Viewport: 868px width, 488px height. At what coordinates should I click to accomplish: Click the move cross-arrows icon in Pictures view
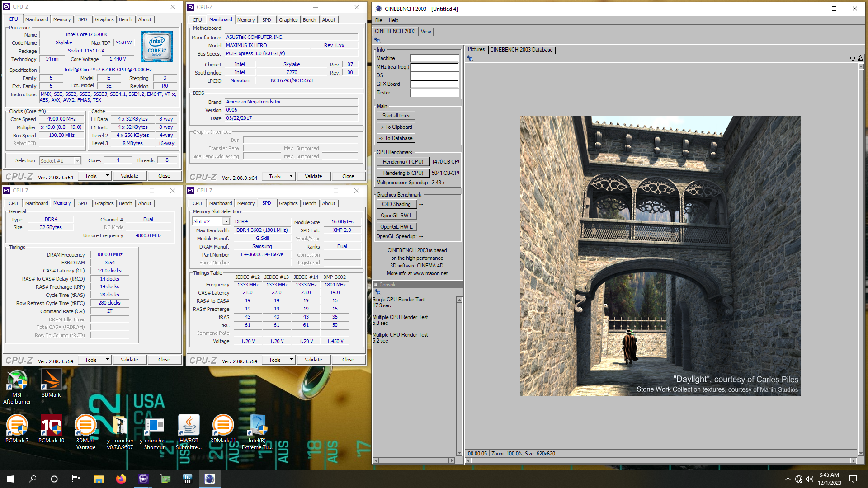(x=852, y=58)
